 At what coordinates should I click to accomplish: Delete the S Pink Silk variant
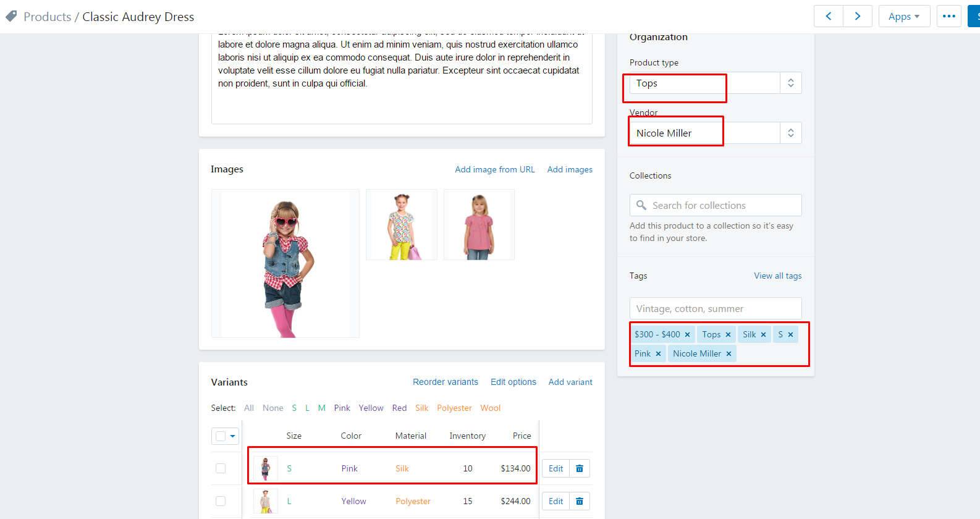pos(580,468)
